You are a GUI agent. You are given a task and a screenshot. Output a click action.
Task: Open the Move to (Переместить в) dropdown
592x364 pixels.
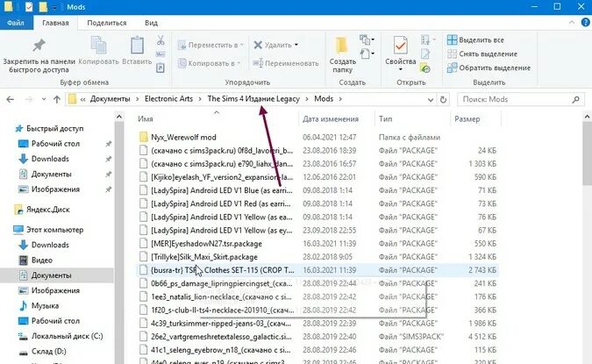(210, 45)
